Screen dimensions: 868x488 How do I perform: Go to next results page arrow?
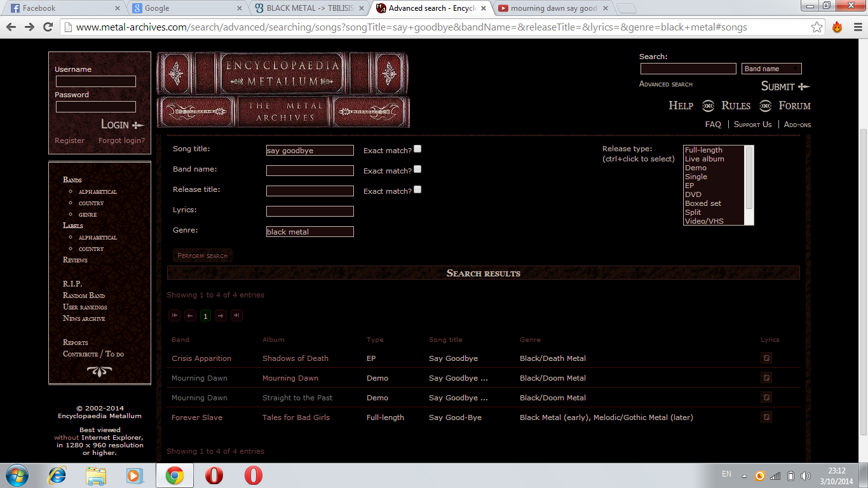pos(220,316)
